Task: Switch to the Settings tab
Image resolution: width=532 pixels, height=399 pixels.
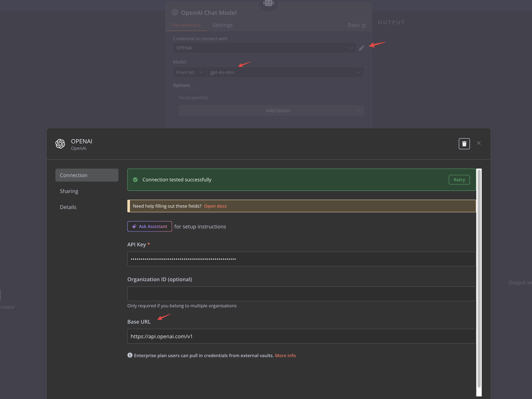Action: (x=222, y=25)
